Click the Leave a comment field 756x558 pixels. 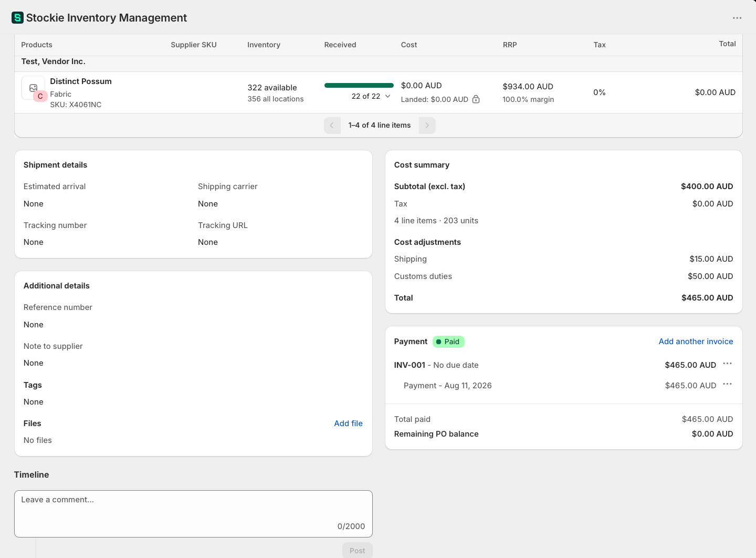click(193, 514)
